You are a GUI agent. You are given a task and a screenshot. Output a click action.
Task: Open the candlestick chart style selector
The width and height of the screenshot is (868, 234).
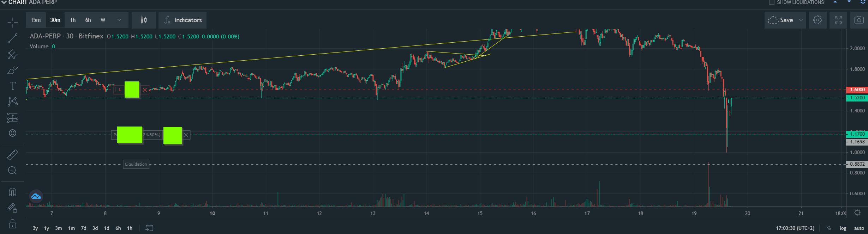(x=144, y=20)
